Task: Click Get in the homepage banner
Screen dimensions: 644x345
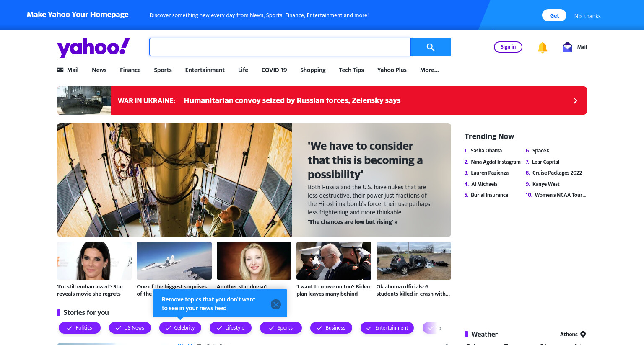Action: point(555,15)
